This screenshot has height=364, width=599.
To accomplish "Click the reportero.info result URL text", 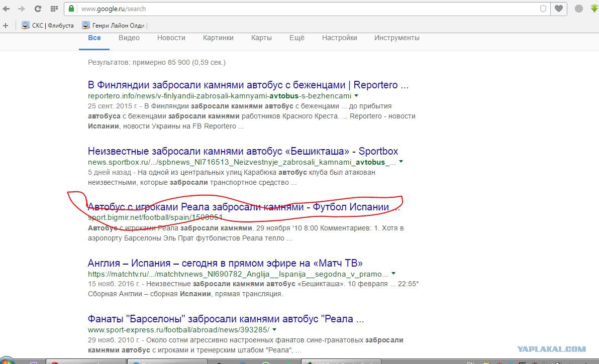I will [x=220, y=96].
